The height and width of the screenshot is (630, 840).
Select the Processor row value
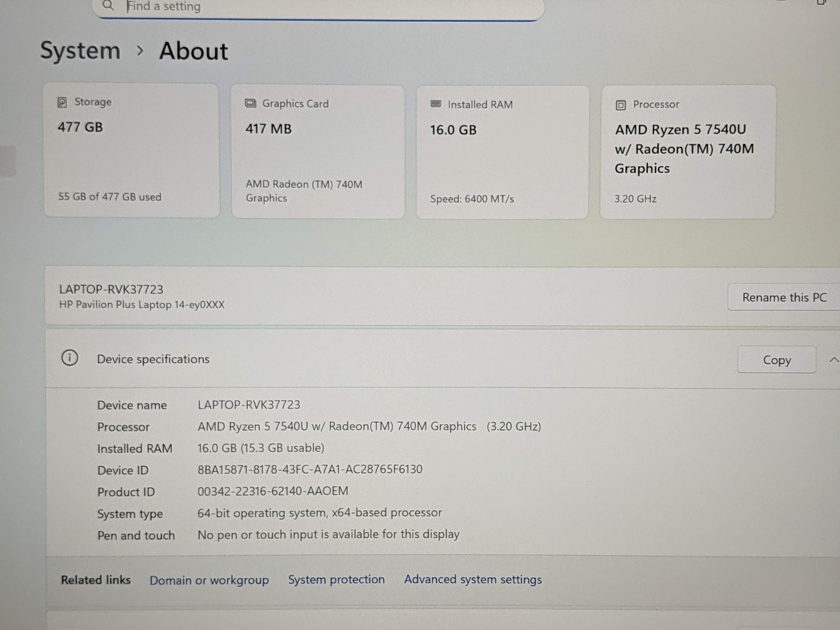click(x=369, y=426)
